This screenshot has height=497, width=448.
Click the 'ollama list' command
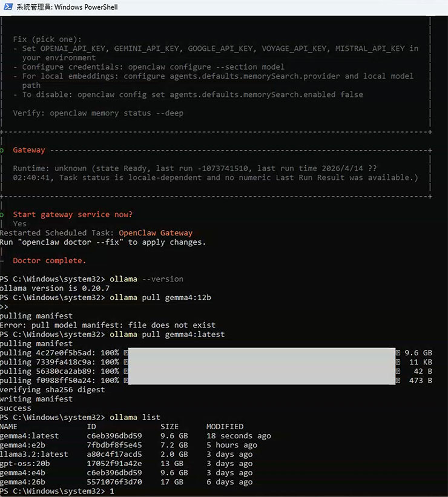135,417
